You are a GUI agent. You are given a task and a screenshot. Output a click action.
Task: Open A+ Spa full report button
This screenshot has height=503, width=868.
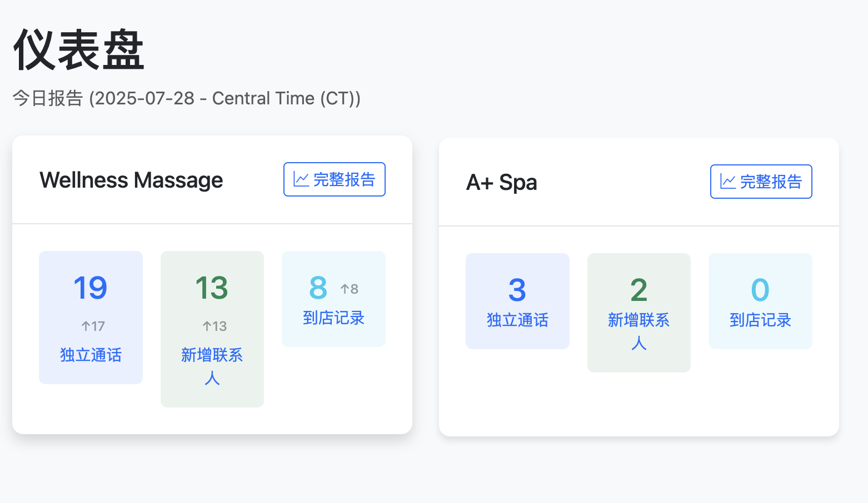coord(761,182)
